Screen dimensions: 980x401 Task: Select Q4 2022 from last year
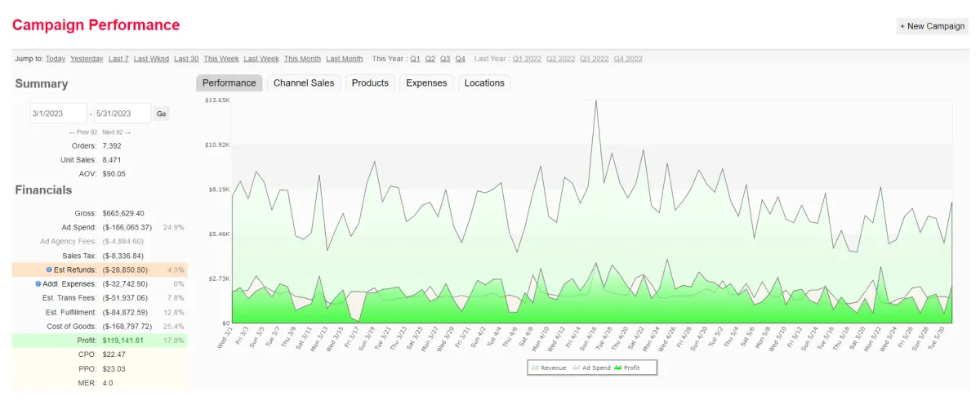[x=628, y=59]
